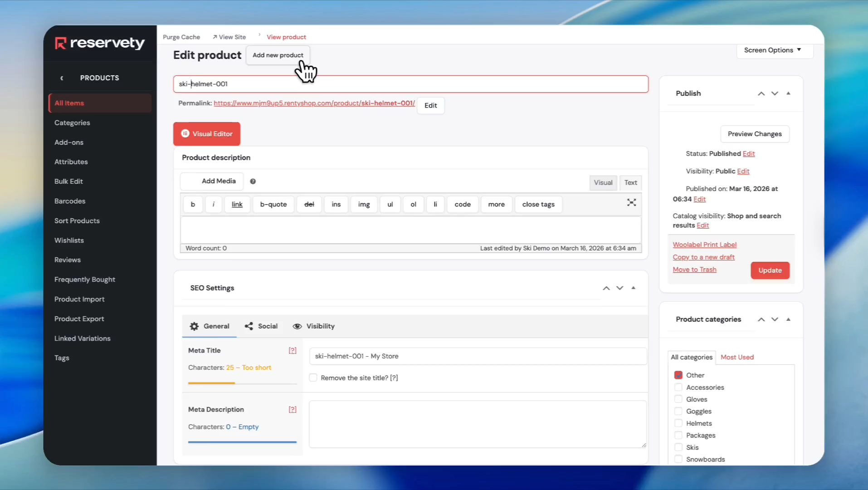This screenshot has height=490, width=868.
Task: Click the Social share icon
Action: pyautogui.click(x=249, y=326)
